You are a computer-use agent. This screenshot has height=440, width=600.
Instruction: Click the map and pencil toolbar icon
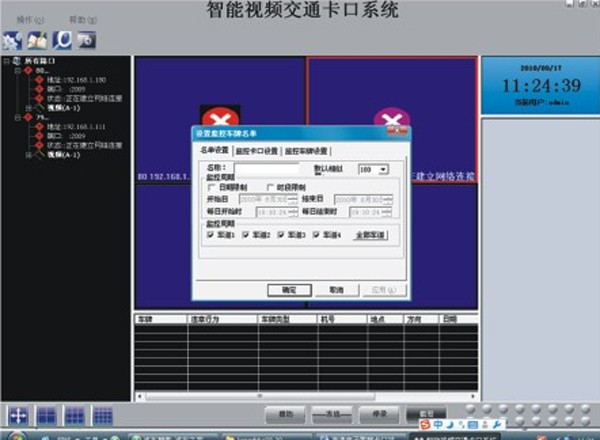coord(37,39)
